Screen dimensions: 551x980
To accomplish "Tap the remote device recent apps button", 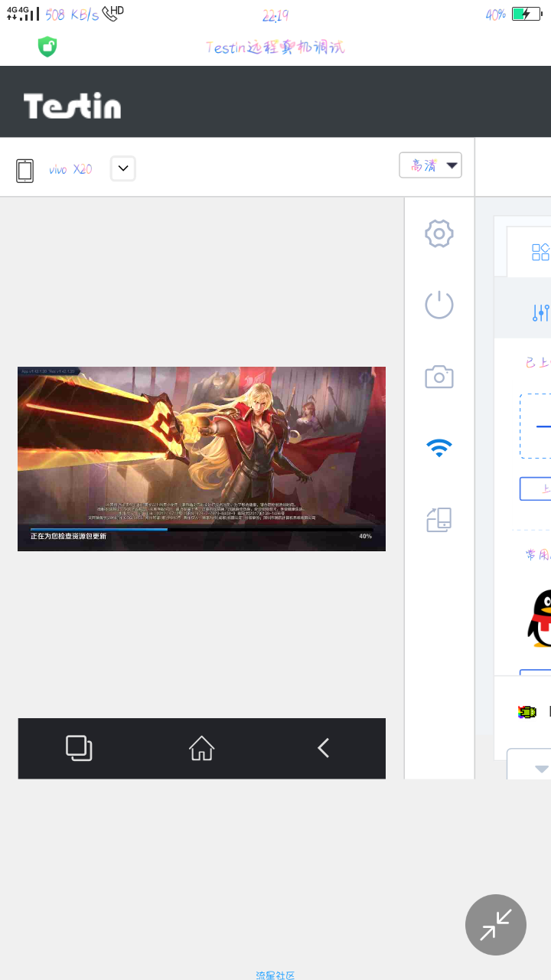I will (x=79, y=748).
